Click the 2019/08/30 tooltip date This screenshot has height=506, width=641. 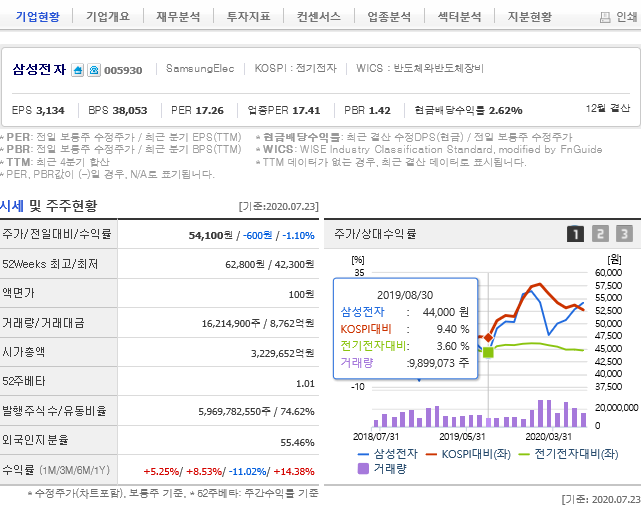pyautogui.click(x=405, y=295)
